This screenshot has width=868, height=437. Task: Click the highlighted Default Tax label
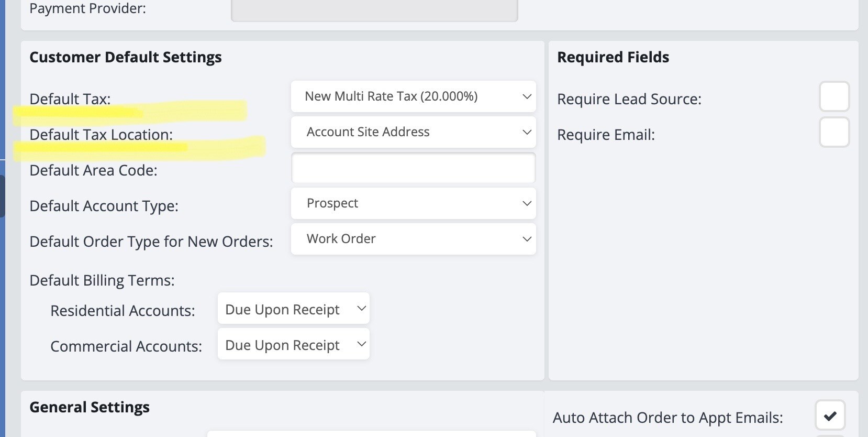pyautogui.click(x=70, y=99)
